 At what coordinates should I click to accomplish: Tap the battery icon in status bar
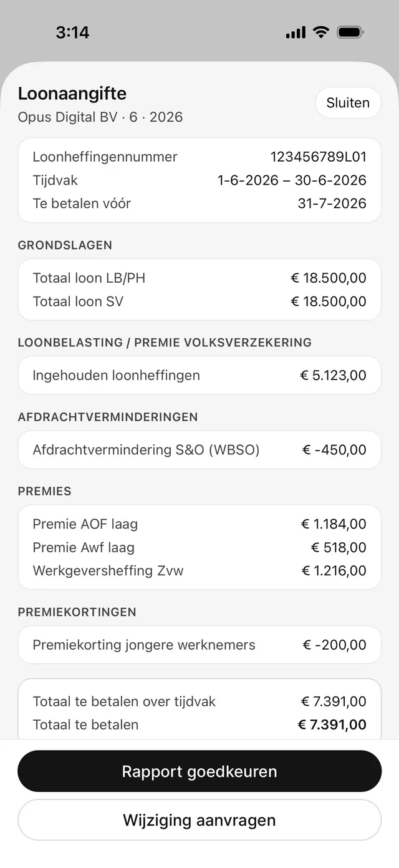click(351, 32)
